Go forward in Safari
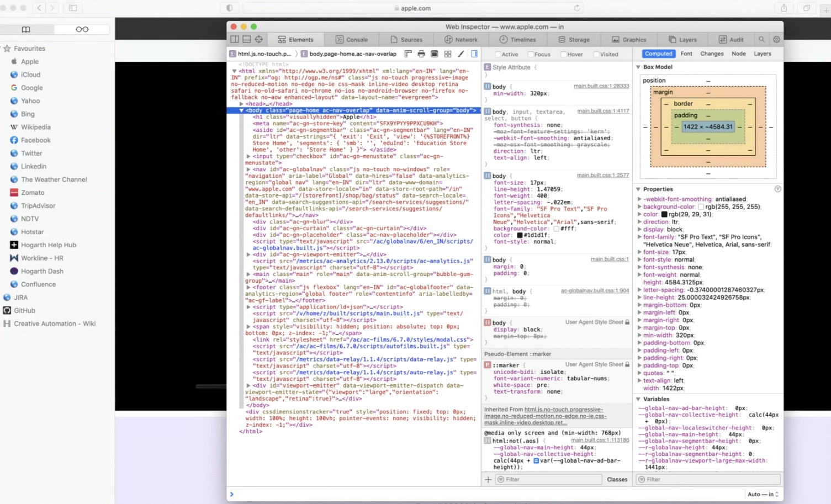 (52, 8)
